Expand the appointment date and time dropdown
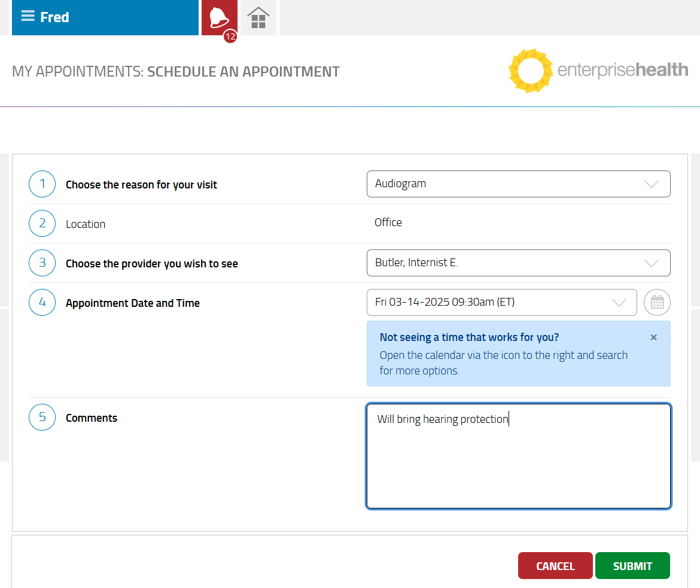700x588 pixels. 501,303
